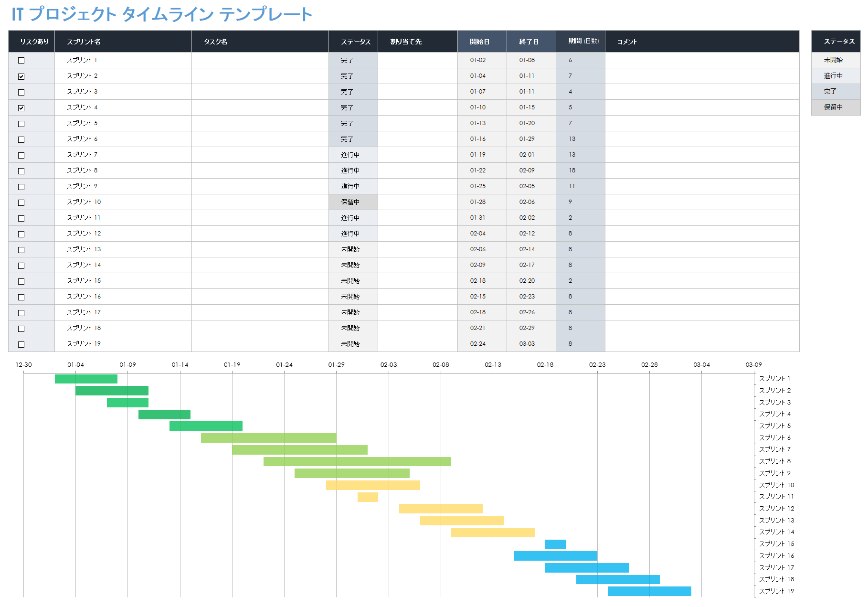Viewport: 868px width, 607px height.
Task: Select end date 03-03 for スプリント 19
Action: tap(531, 344)
